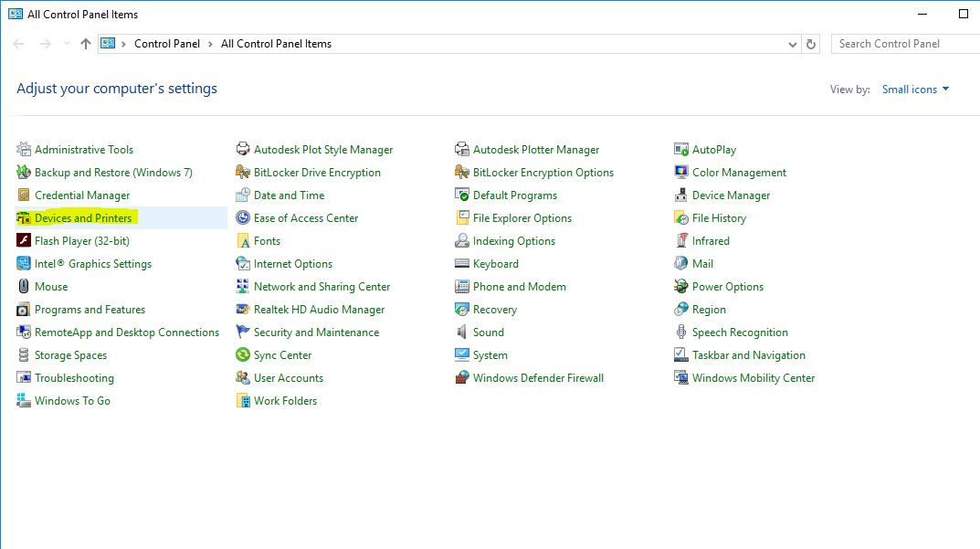Open the Flash Player icon
Viewport: 980px width, 549px height.
pyautogui.click(x=24, y=241)
